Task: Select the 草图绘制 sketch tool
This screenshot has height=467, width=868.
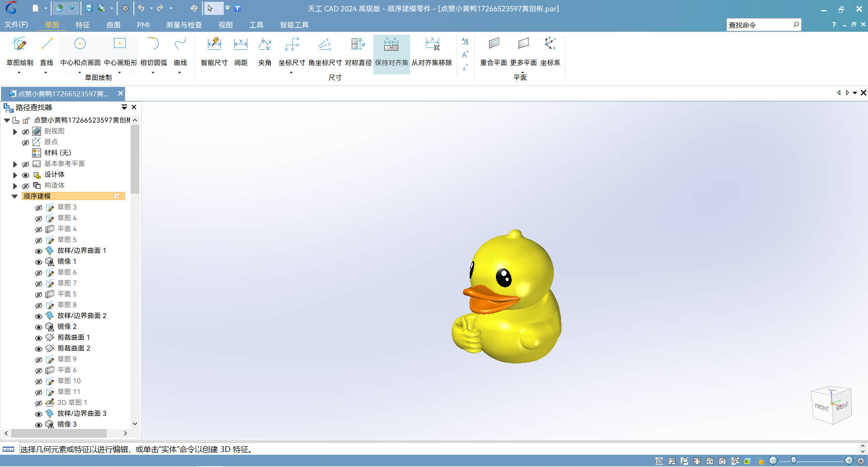Action: (19, 51)
